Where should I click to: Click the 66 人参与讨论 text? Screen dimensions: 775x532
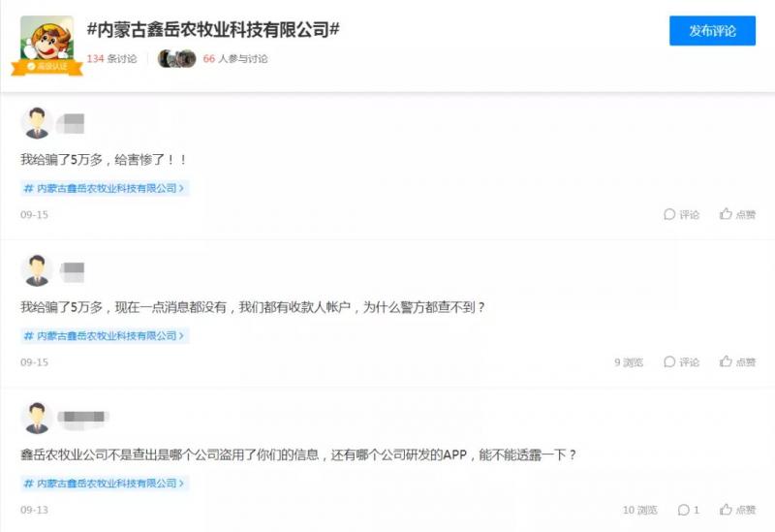click(x=235, y=58)
